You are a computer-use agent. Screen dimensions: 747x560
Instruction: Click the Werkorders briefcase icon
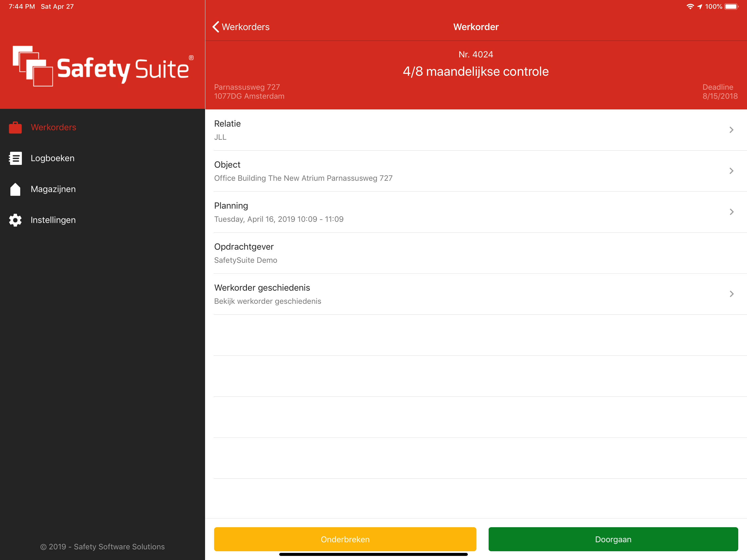tap(15, 127)
